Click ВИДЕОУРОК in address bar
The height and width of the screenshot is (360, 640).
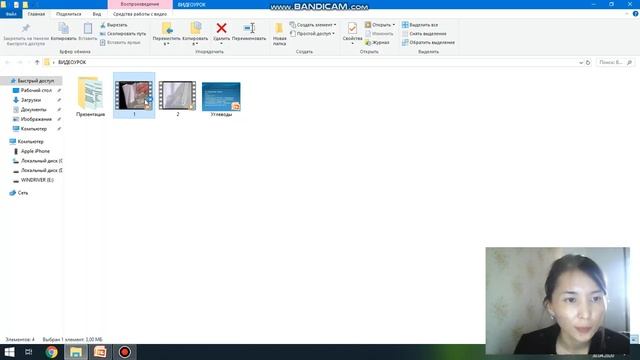click(x=72, y=62)
